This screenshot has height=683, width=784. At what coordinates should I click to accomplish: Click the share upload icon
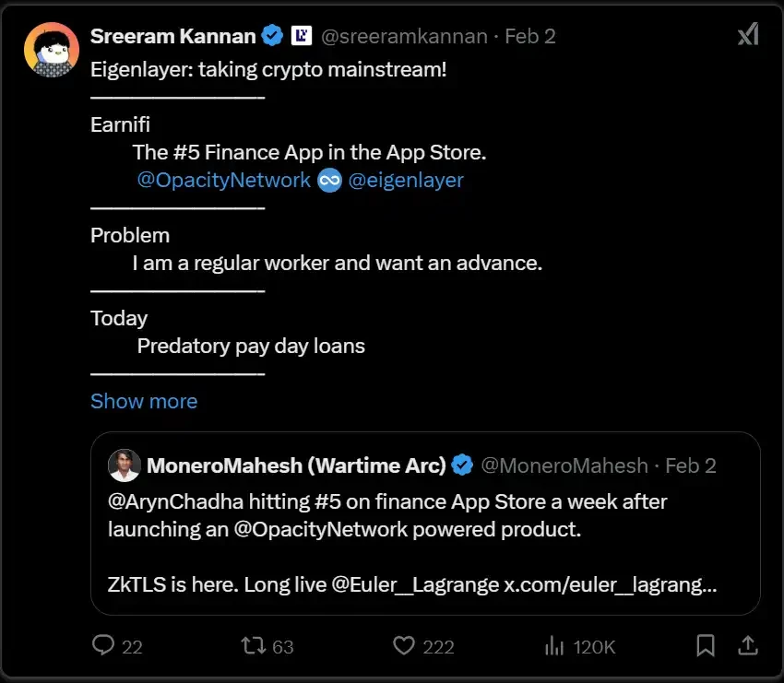(x=749, y=646)
